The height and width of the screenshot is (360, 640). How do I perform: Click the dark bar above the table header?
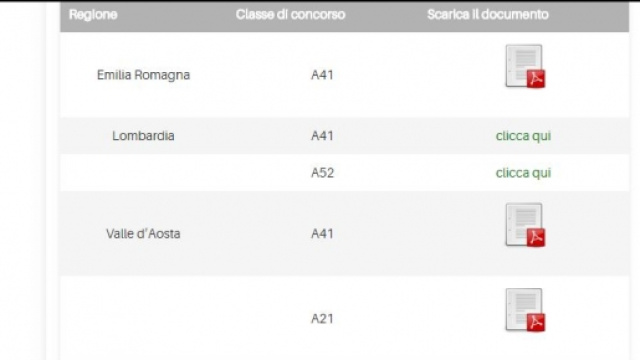pyautogui.click(x=320, y=1)
